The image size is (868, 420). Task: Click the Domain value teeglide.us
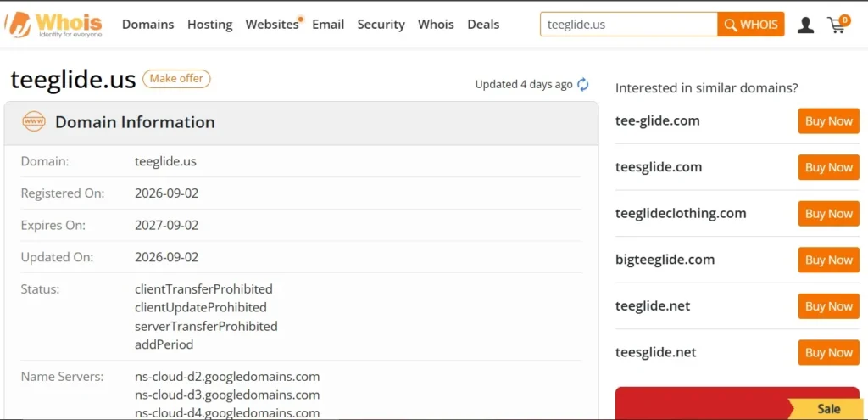165,161
